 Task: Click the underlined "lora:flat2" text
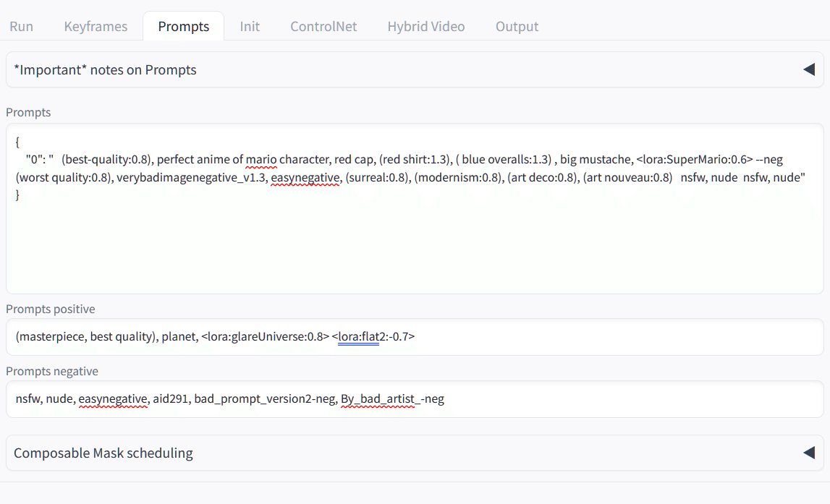pos(358,336)
